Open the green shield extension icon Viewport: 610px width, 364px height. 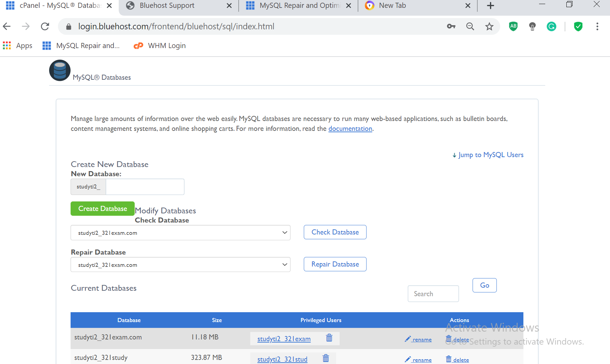pos(578,26)
